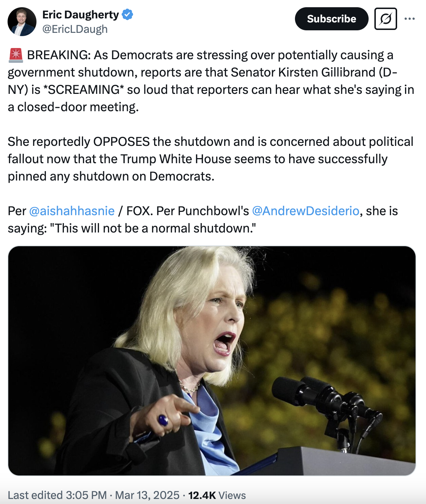The width and height of the screenshot is (426, 504).
Task: Open the @aishahhasnie mention link
Action: [72, 211]
